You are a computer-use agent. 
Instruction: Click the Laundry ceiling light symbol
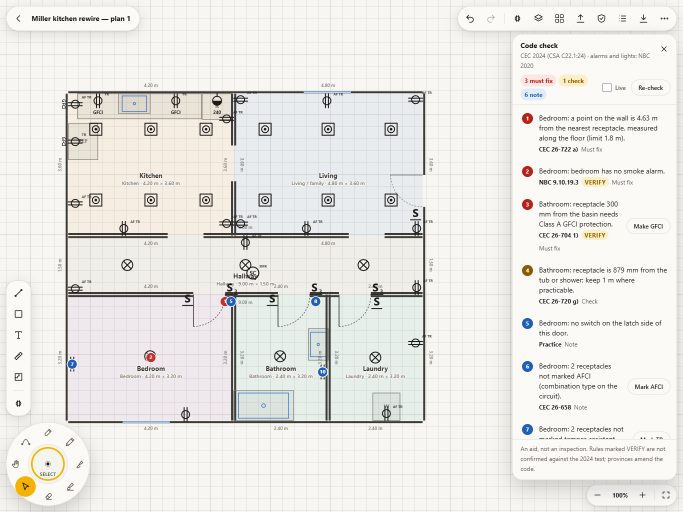coord(375,358)
